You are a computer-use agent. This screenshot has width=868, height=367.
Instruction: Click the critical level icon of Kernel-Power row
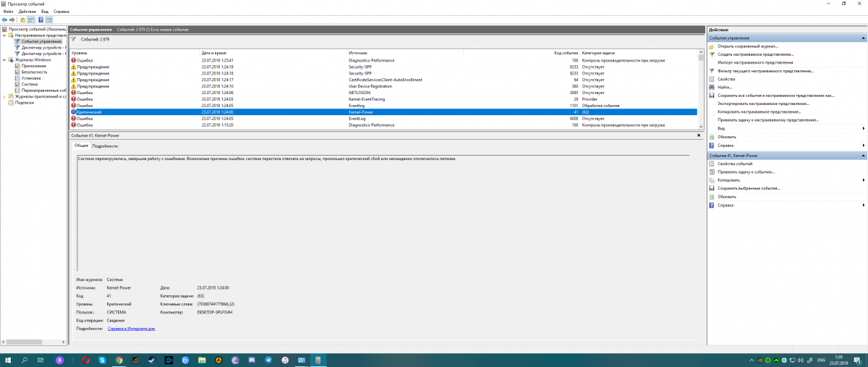(74, 112)
